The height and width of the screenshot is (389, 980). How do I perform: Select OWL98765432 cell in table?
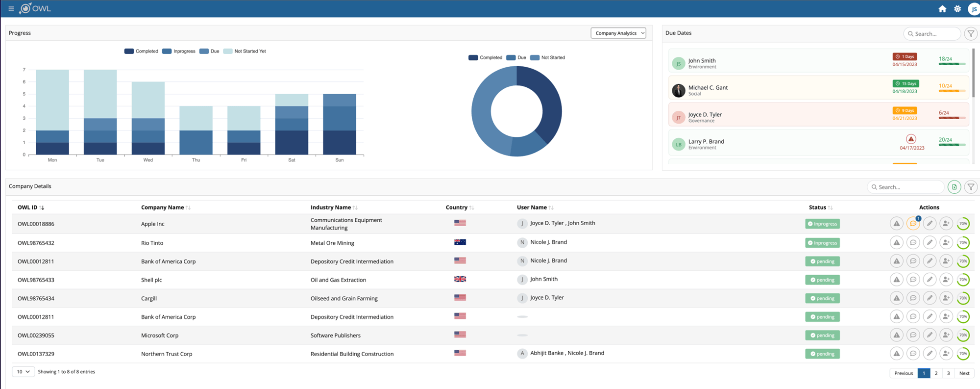tap(36, 243)
